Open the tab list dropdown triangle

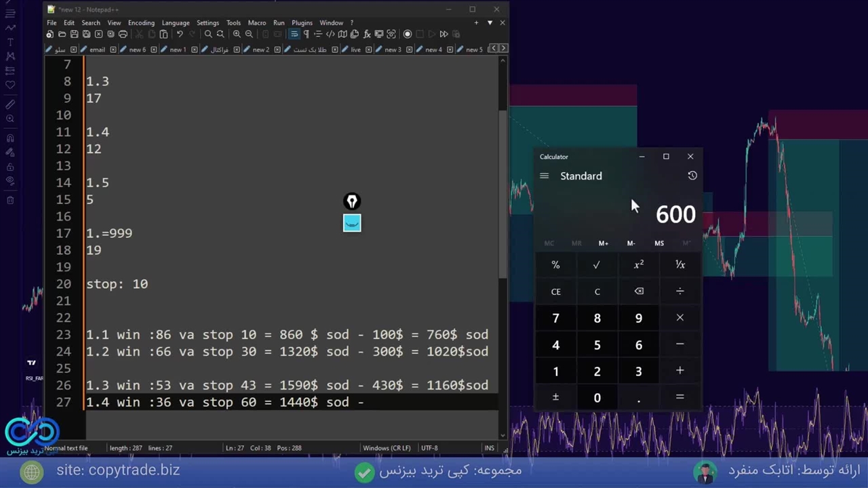coord(490,23)
